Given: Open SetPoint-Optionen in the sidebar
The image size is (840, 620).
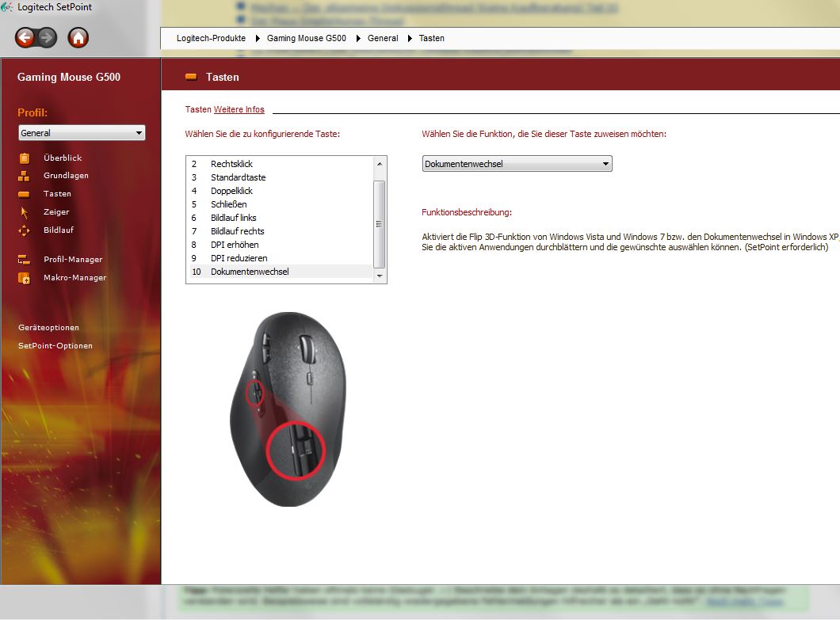Looking at the screenshot, I should tap(55, 346).
